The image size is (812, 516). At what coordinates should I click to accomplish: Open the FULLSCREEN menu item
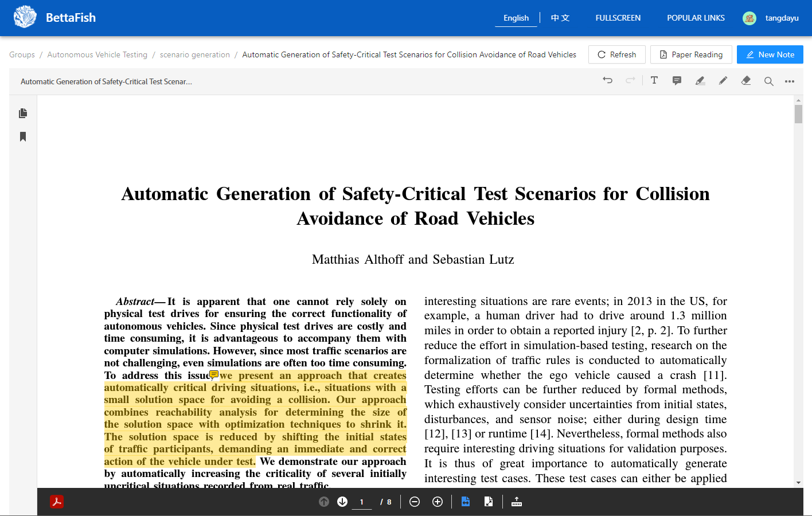618,18
